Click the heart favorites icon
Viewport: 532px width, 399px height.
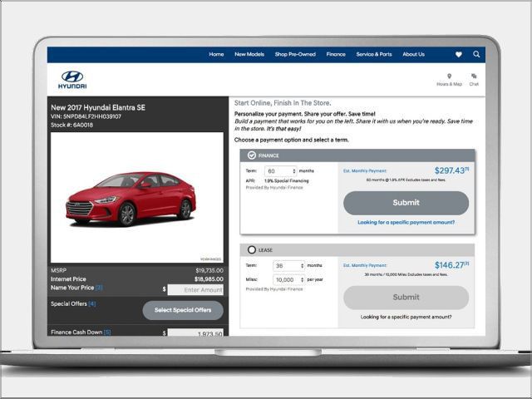[x=458, y=54]
